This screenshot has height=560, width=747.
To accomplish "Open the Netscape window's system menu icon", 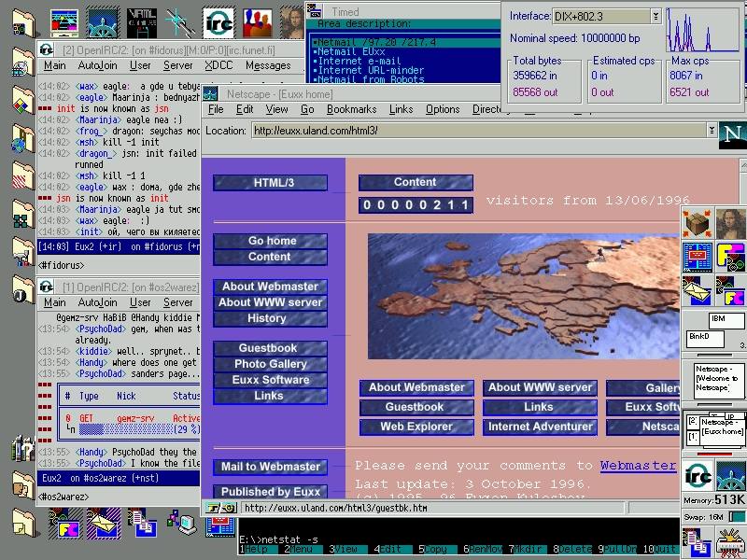I will tap(211, 93).
